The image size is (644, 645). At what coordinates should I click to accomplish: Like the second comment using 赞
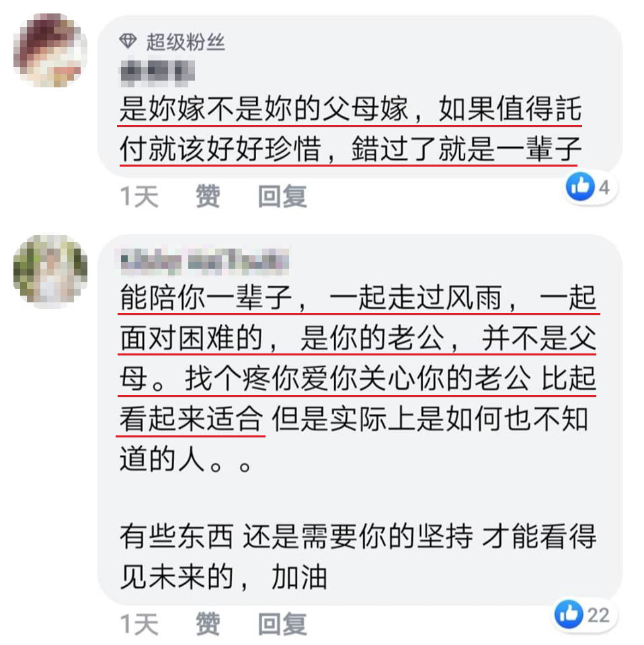[x=208, y=623]
